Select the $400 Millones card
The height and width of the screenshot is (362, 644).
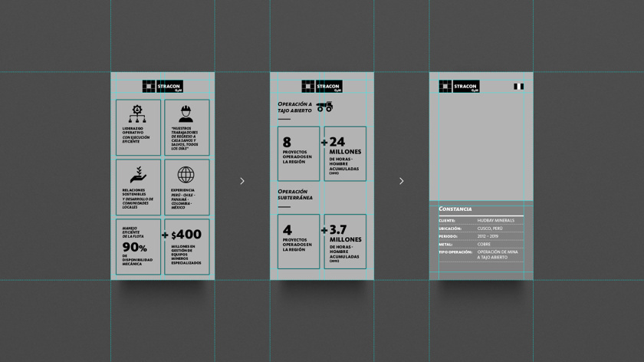186,247
